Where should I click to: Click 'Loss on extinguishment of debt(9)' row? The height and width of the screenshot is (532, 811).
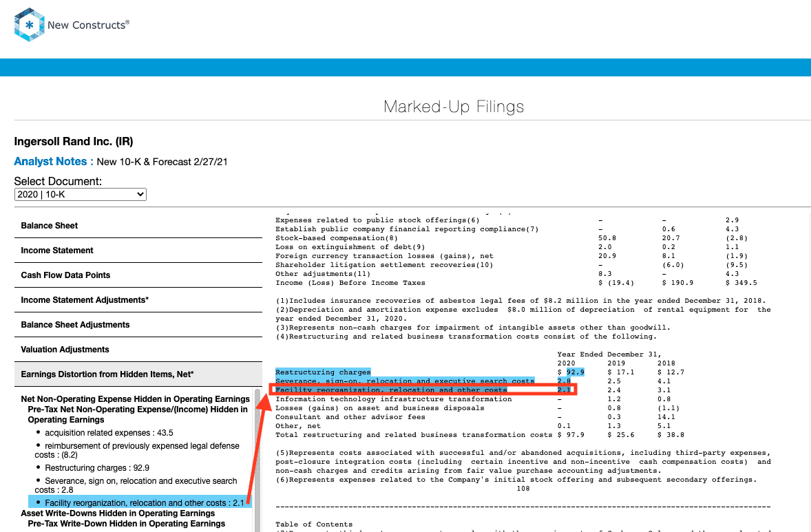[x=350, y=247]
